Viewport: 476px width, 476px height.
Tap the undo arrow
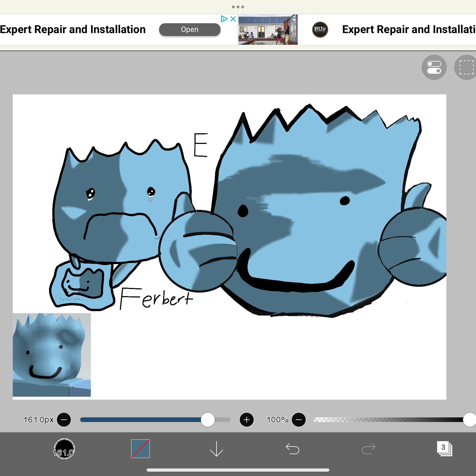pos(292,449)
